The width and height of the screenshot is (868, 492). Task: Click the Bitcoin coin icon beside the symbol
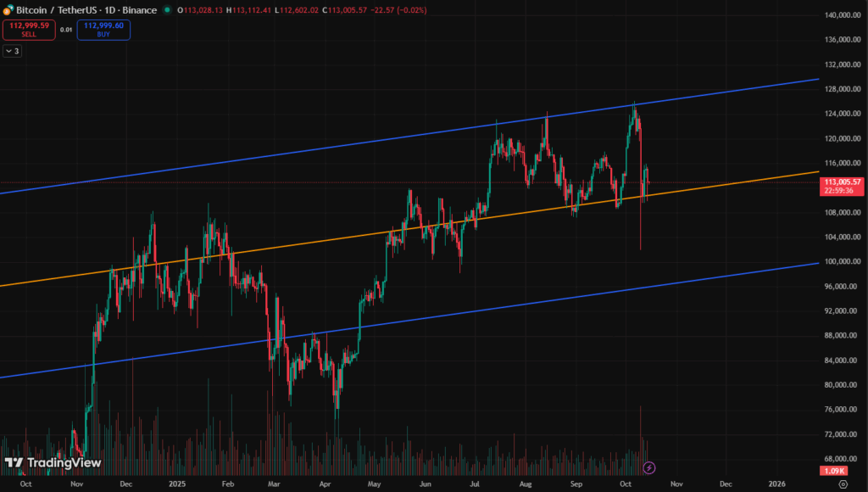click(x=8, y=10)
